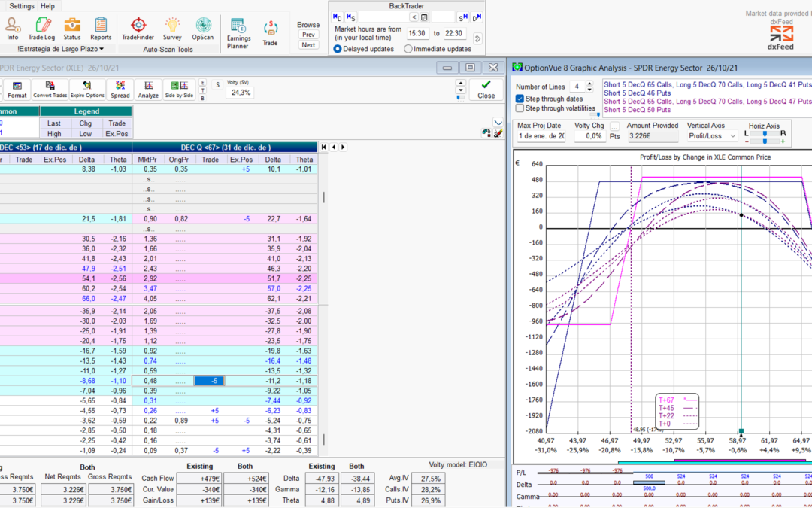Click the Browse Next button
812x508 pixels.
tap(309, 45)
